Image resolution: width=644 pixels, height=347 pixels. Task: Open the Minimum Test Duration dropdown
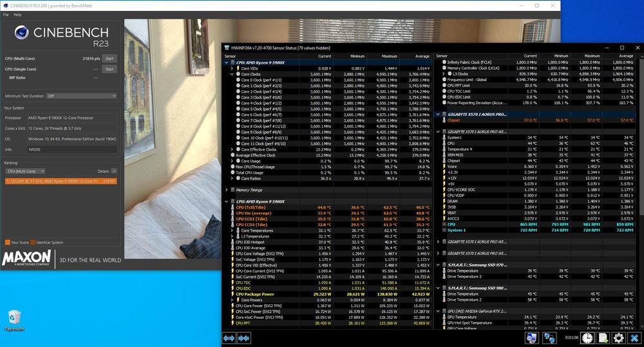click(81, 95)
